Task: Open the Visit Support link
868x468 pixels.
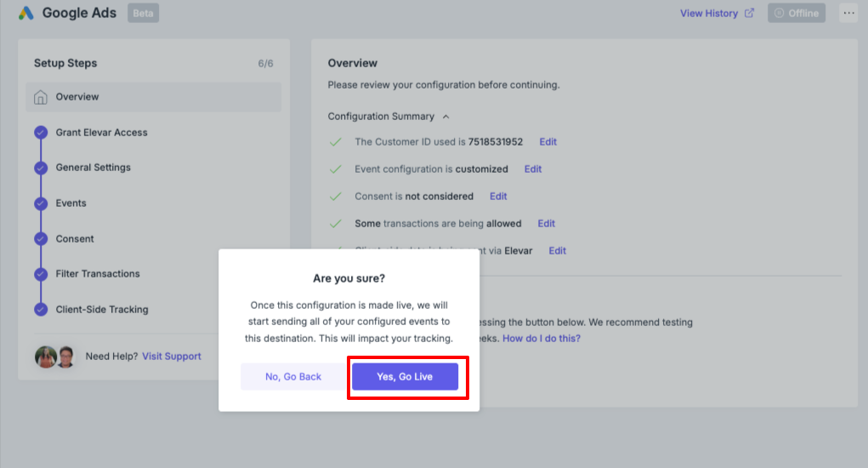Action: point(172,357)
